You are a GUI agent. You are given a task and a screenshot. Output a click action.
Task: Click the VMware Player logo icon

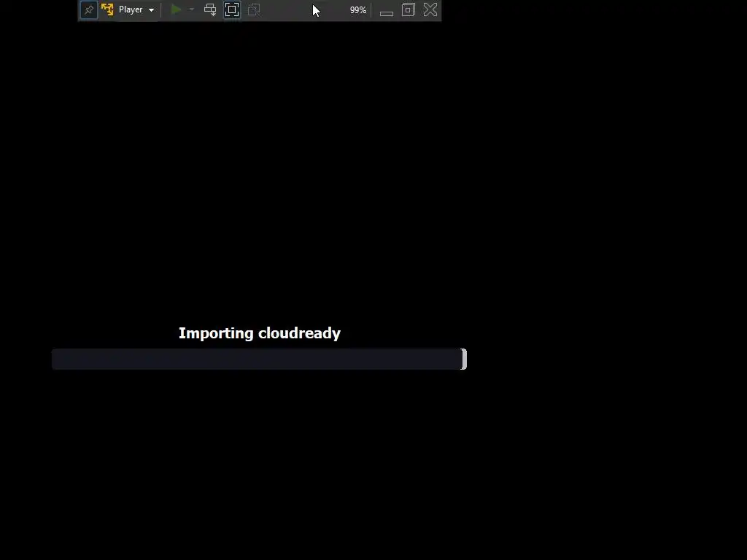coord(107,9)
